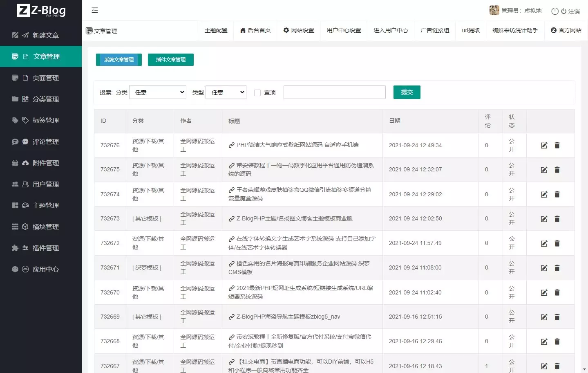Screen dimensions: 588x373
Task: Open the 分类 category dropdown
Action: coord(158,92)
